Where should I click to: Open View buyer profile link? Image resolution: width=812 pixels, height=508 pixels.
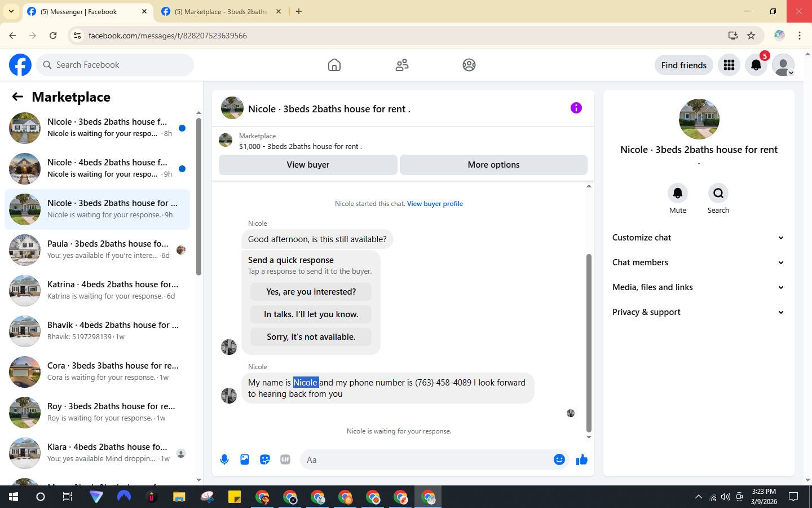(435, 204)
